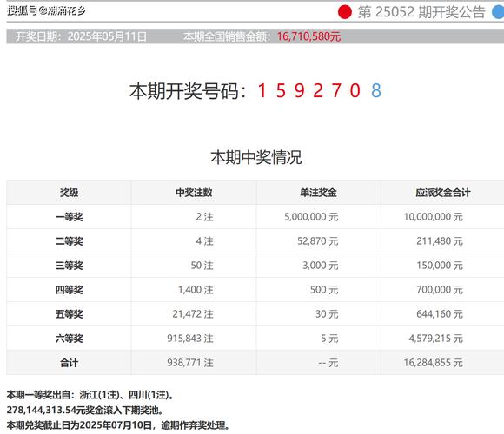
Task: Select the 一等奖 row label
Action: 70,217
